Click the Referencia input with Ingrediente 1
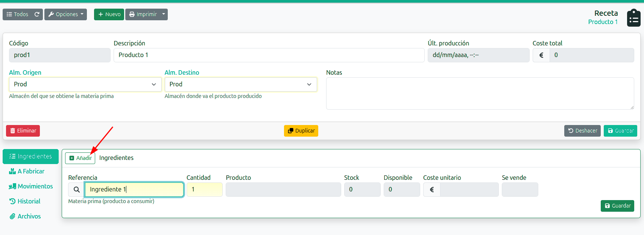 click(134, 190)
